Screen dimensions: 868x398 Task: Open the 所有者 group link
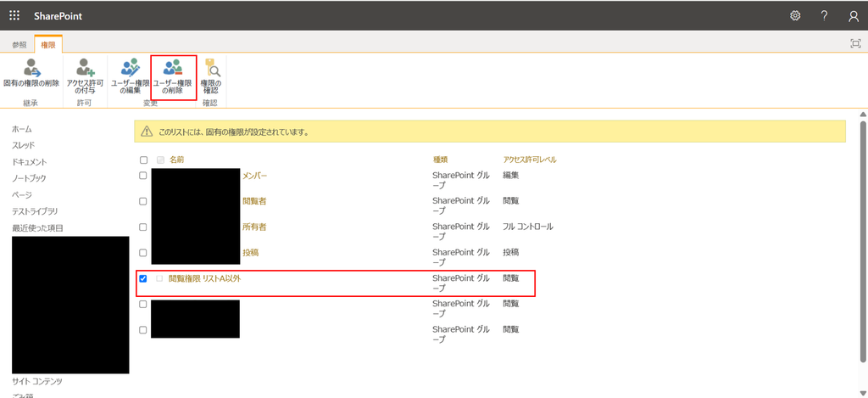[254, 227]
